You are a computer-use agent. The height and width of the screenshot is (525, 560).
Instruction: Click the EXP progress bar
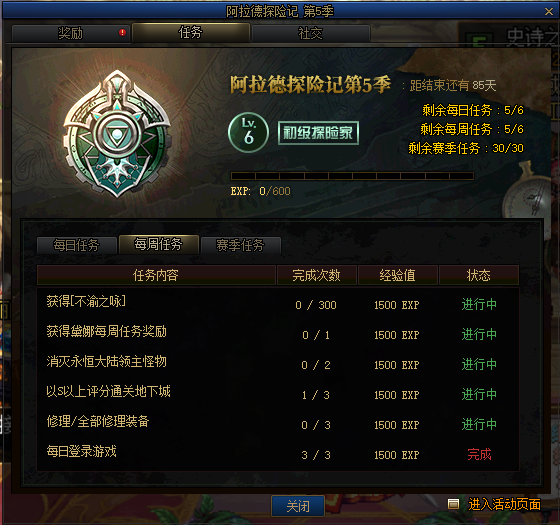(x=352, y=176)
